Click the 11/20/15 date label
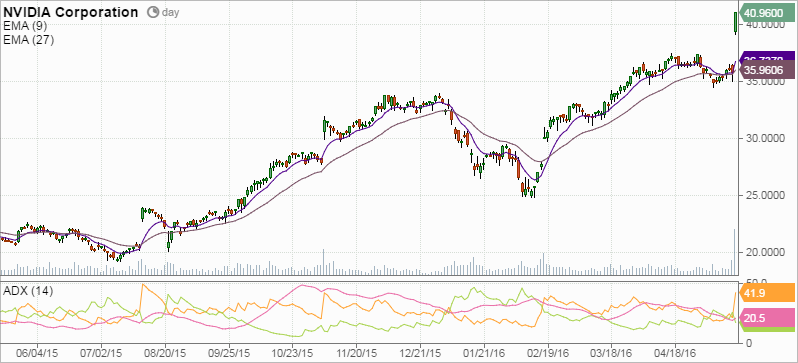The image size is (798, 363). pos(356,352)
